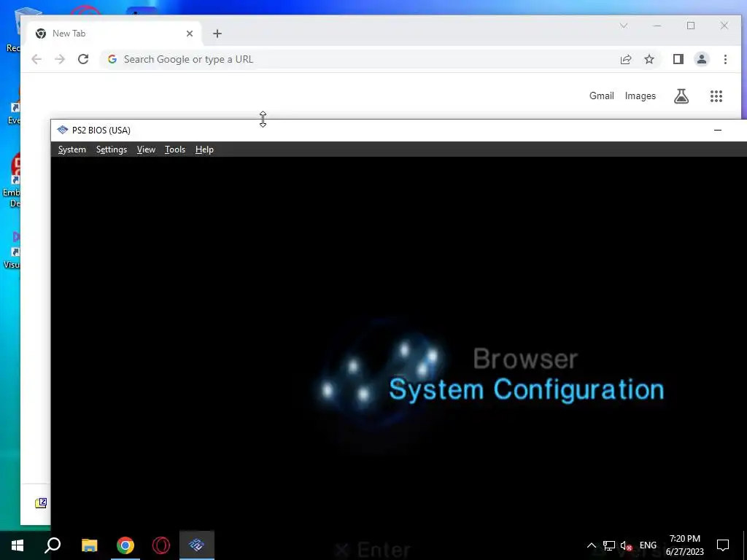Image resolution: width=747 pixels, height=560 pixels.
Task: Open a new Chrome tab with plus button
Action: (x=217, y=34)
